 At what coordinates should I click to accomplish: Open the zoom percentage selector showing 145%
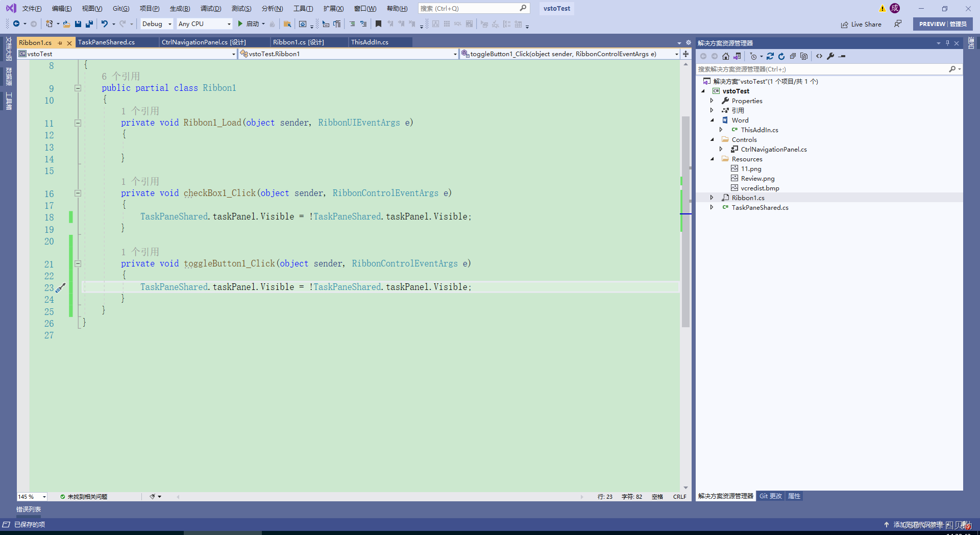31,496
